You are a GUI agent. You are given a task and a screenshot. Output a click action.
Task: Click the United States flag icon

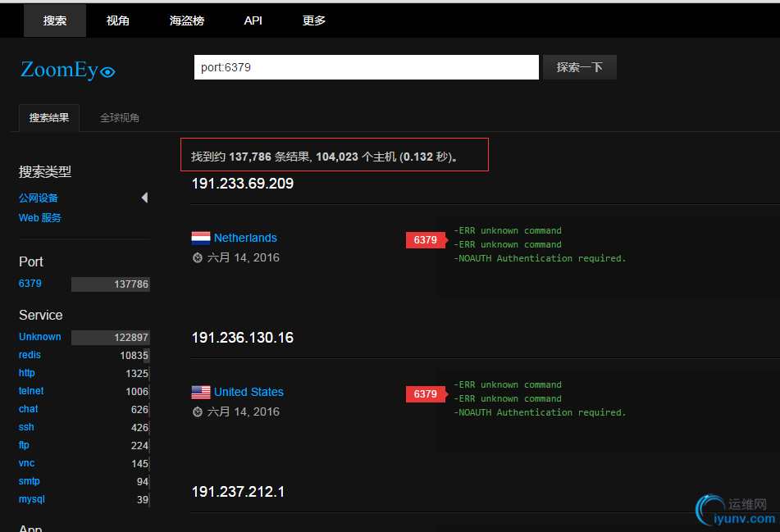(x=200, y=393)
